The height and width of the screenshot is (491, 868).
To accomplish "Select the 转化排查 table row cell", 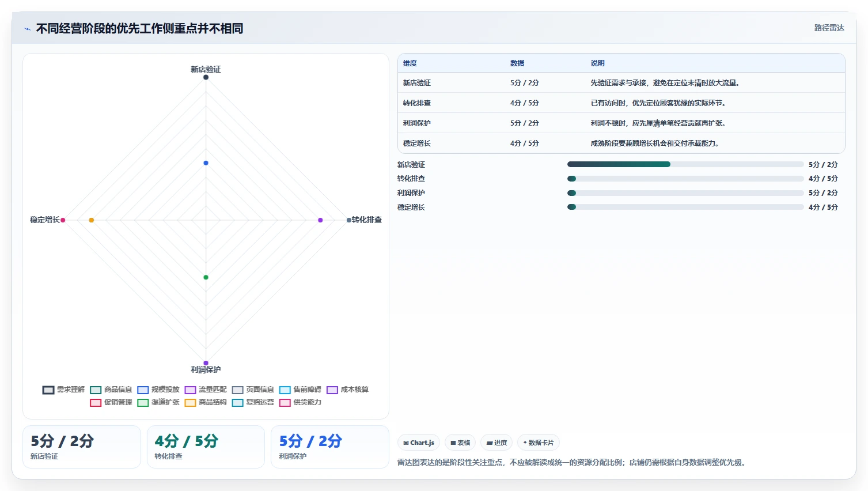I will pos(417,103).
